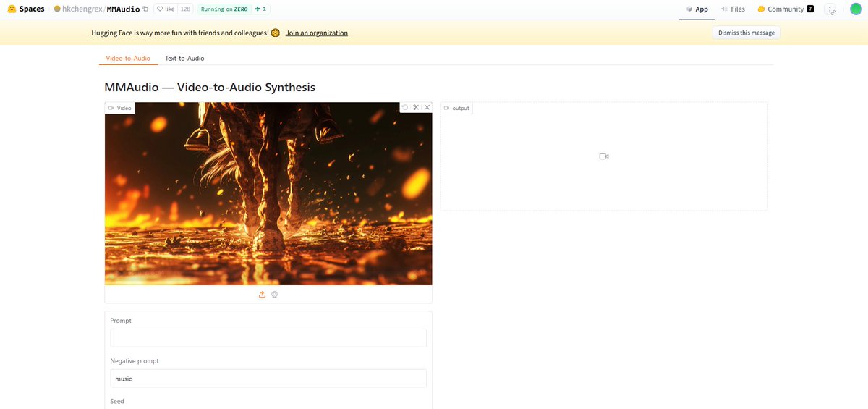Click the horse video preview
Image resolution: width=868 pixels, height=409 pixels.
click(x=268, y=193)
